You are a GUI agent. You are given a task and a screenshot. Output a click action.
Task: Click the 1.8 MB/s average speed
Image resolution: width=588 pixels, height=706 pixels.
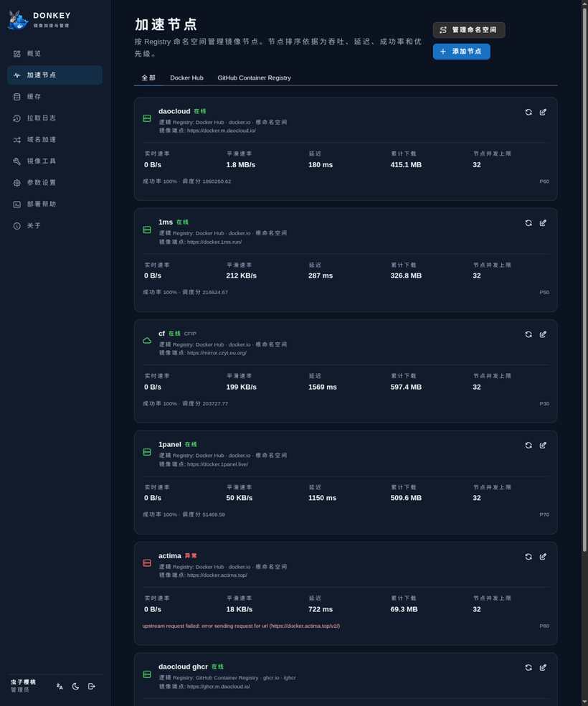pyautogui.click(x=241, y=165)
